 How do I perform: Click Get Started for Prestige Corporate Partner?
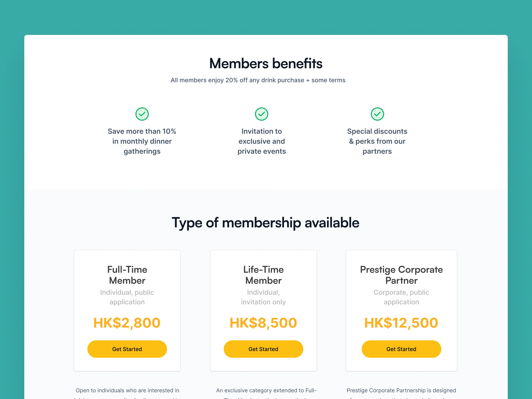401,349
